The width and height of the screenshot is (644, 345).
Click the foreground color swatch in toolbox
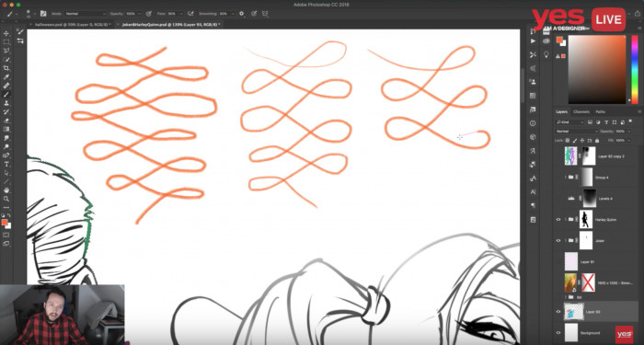click(x=5, y=223)
